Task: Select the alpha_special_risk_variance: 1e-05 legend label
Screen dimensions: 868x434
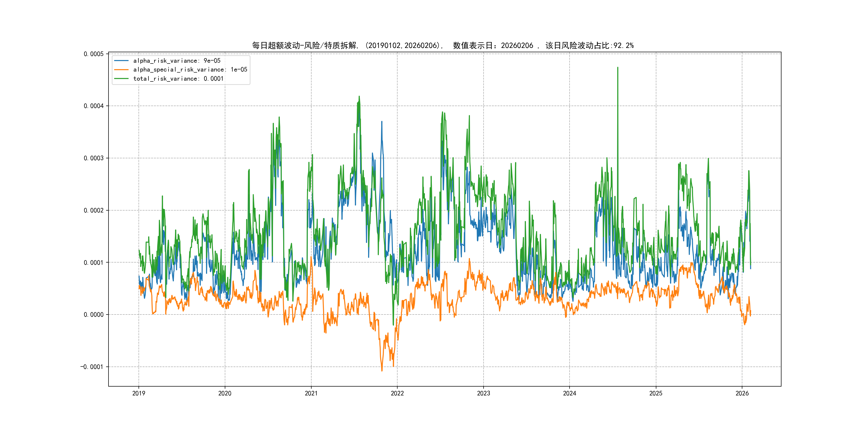Action: [x=190, y=70]
